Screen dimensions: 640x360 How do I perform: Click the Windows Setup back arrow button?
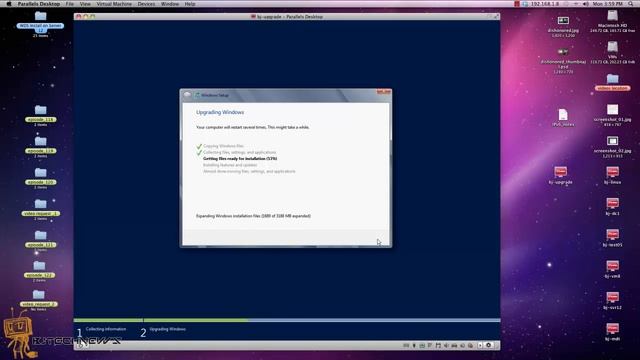187,95
